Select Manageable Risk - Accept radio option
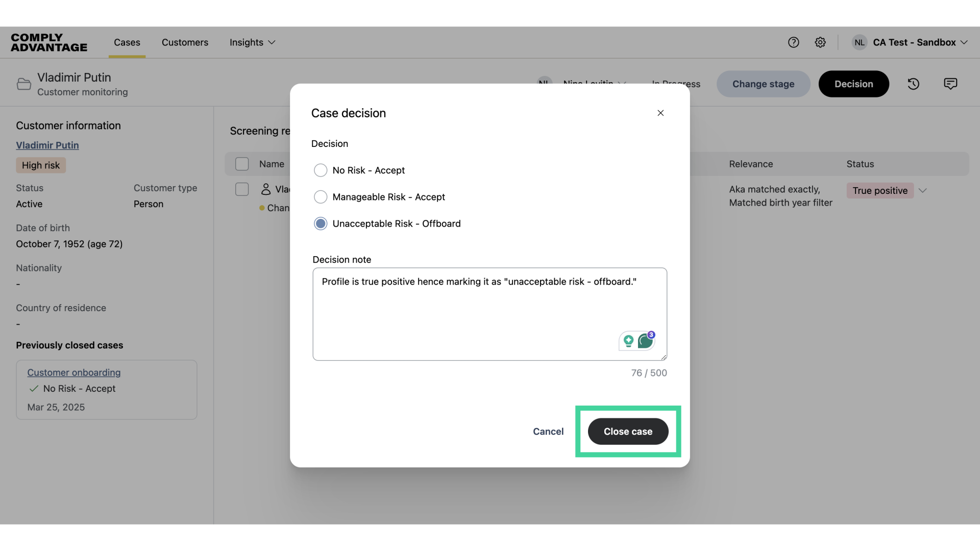Viewport: 980px width, 551px height. pos(321,197)
